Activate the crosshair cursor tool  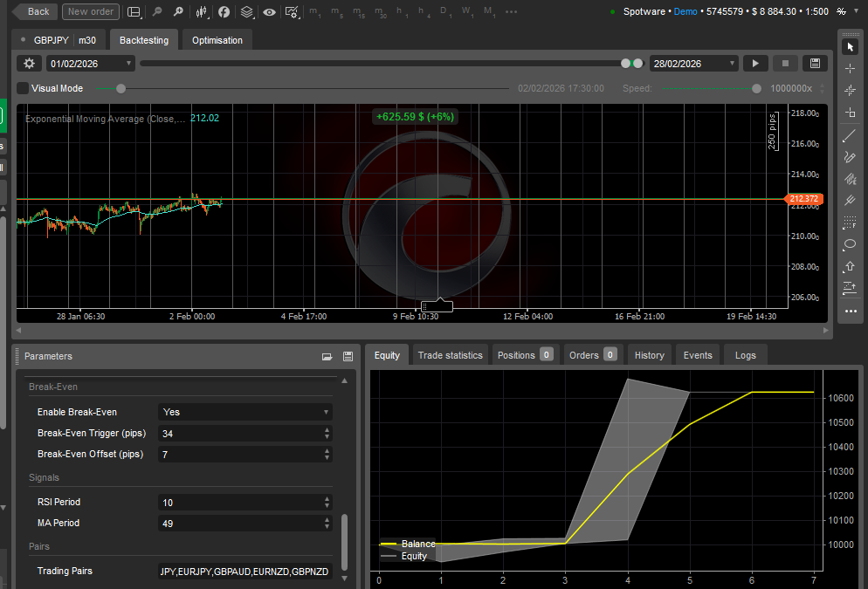pyautogui.click(x=851, y=68)
